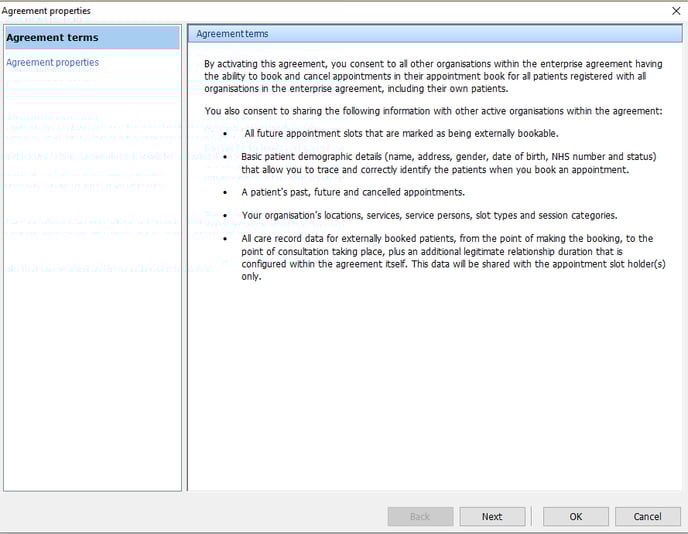Image resolution: width=688 pixels, height=534 pixels.
Task: Confirm the dialog with OK
Action: click(576, 516)
